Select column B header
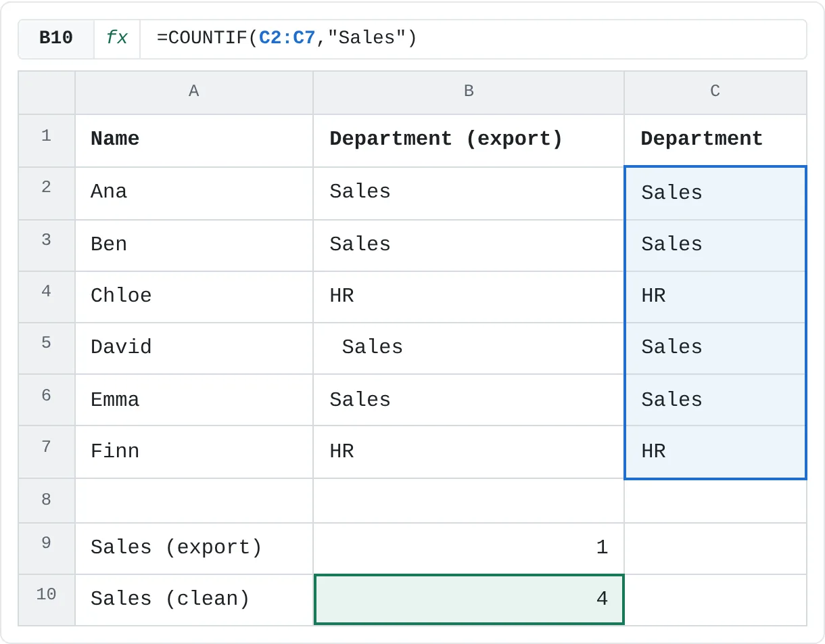Viewport: 825px width, 644px height. tap(469, 92)
